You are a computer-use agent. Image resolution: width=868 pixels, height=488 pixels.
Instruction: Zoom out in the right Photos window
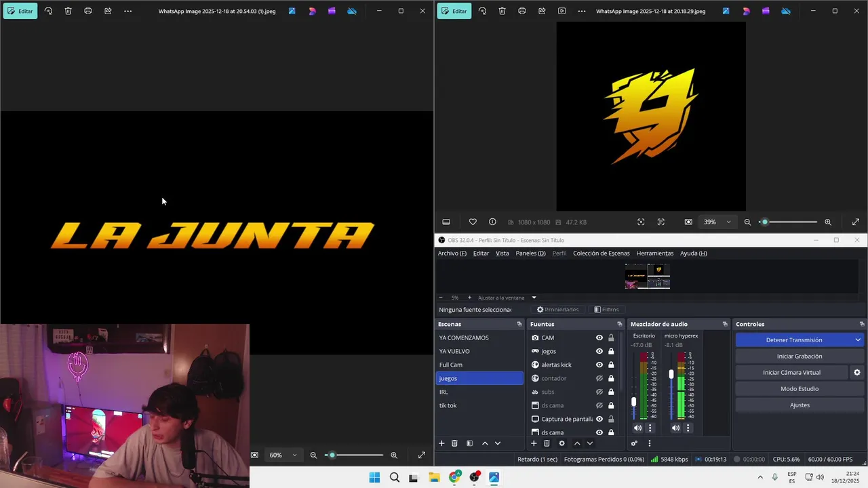click(747, 222)
